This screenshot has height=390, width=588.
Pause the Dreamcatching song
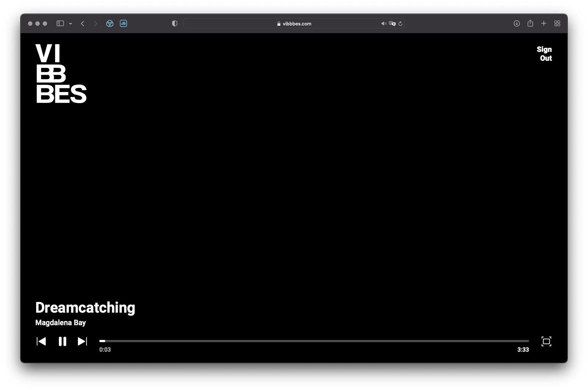[x=63, y=341]
